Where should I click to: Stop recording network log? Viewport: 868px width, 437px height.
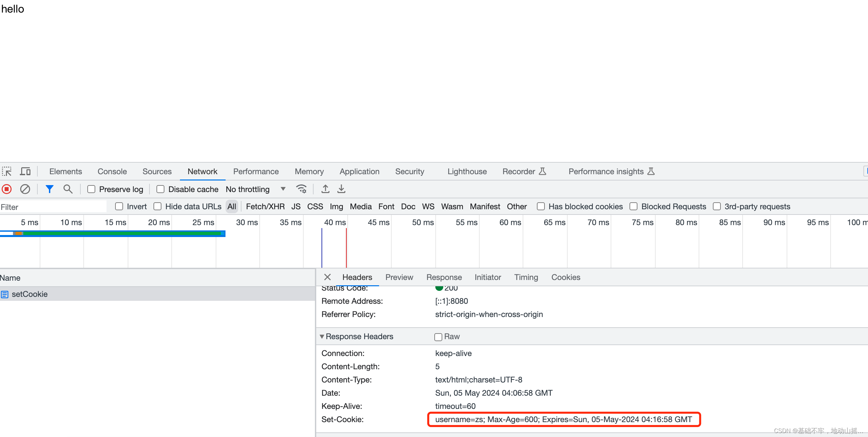point(7,189)
